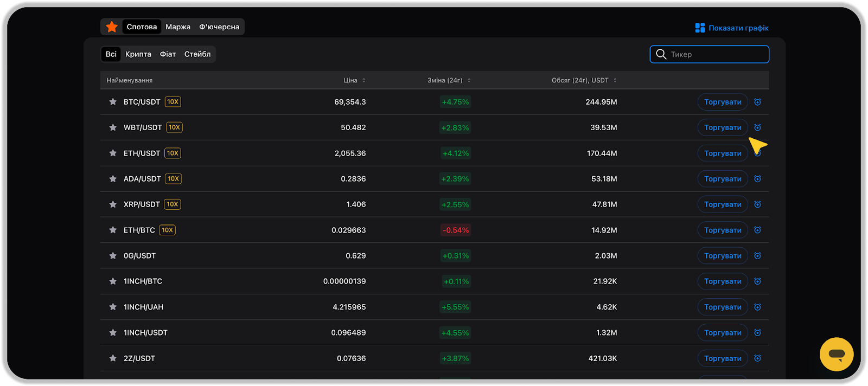Click the orange favorites star tab

tap(112, 27)
